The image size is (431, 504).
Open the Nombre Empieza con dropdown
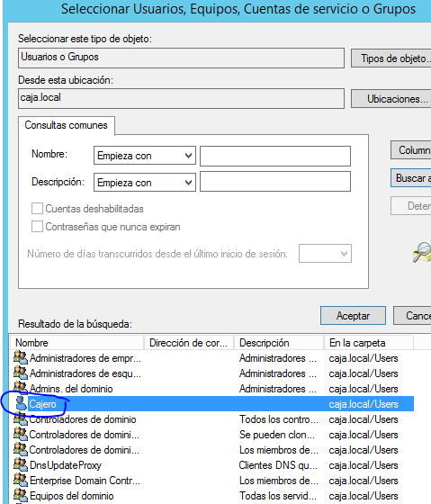145,156
